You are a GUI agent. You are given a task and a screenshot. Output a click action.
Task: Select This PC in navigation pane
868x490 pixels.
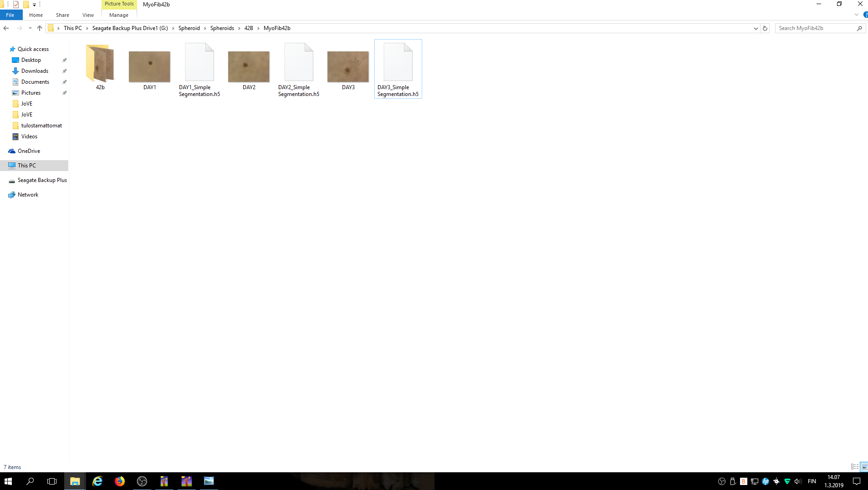tap(34, 166)
